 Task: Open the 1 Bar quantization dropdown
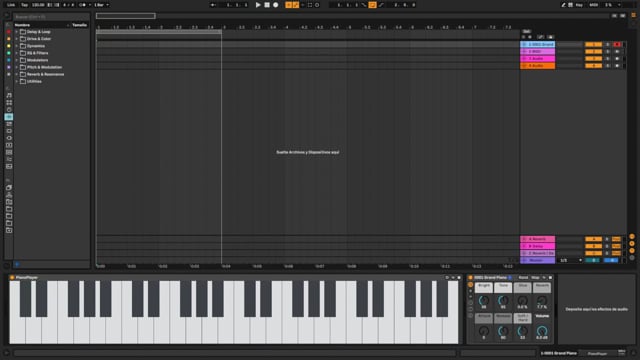[101, 5]
